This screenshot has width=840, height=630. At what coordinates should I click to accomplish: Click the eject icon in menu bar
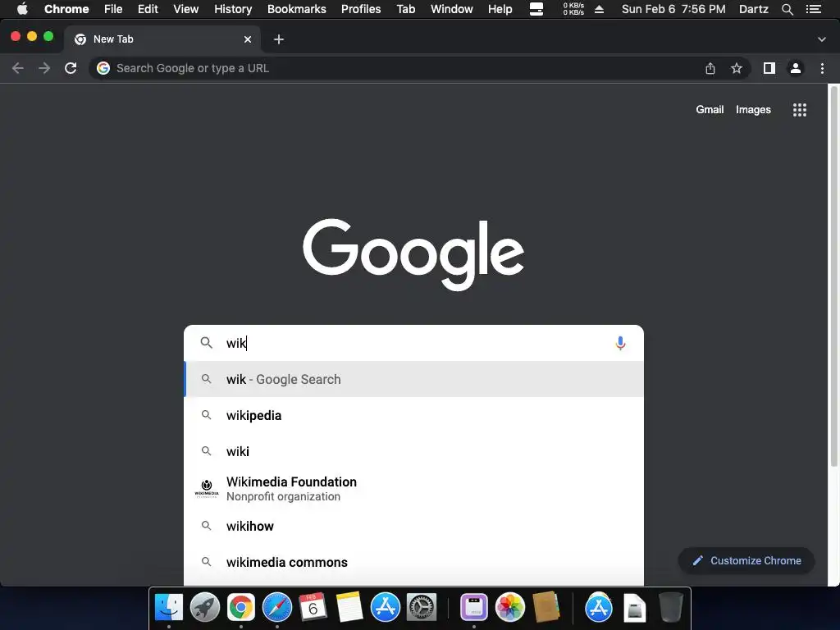tap(600, 9)
